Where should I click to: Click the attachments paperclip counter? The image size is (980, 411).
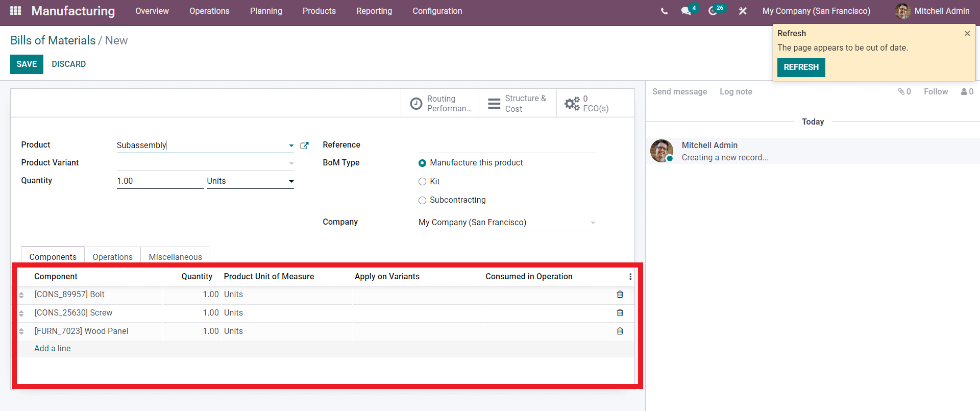(904, 92)
